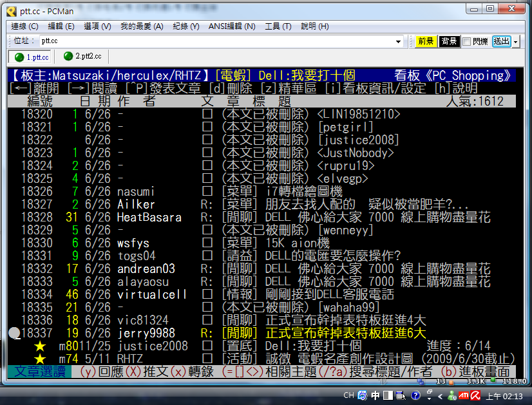Select post 18333 by alayaosu
Viewport: 532px width, 405px height.
261,281
